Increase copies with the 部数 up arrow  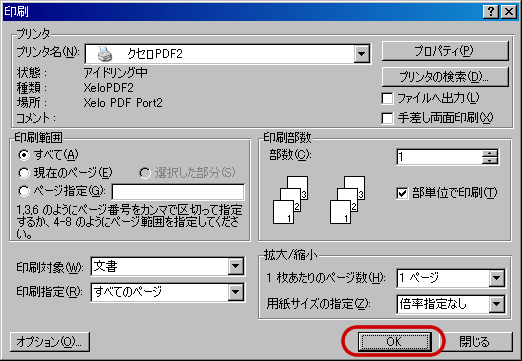[490, 153]
